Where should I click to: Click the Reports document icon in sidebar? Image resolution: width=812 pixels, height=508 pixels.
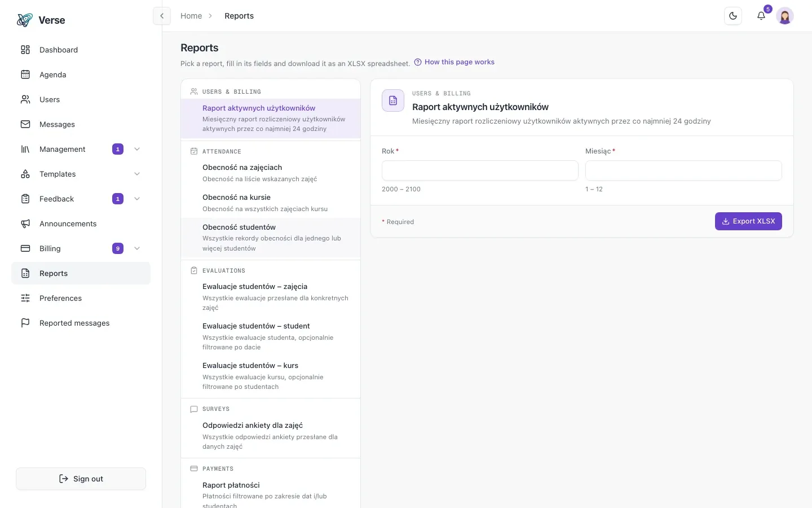(25, 273)
